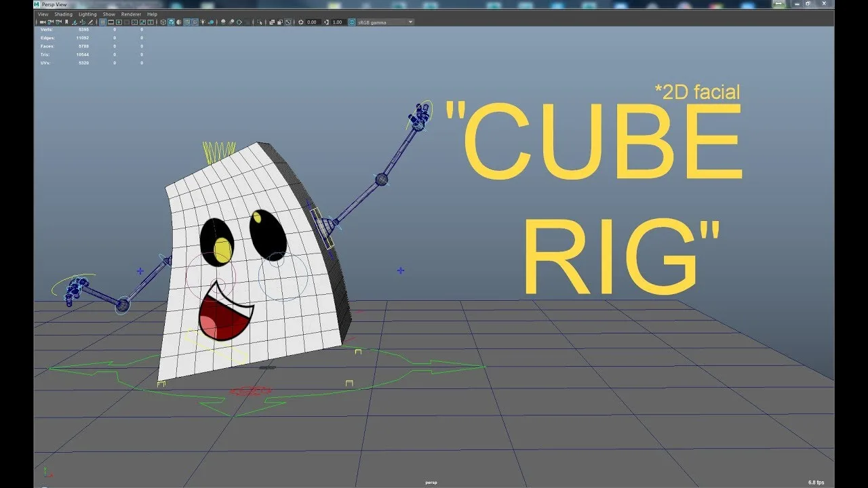Enable the Resolution Gate icon

coord(119,22)
